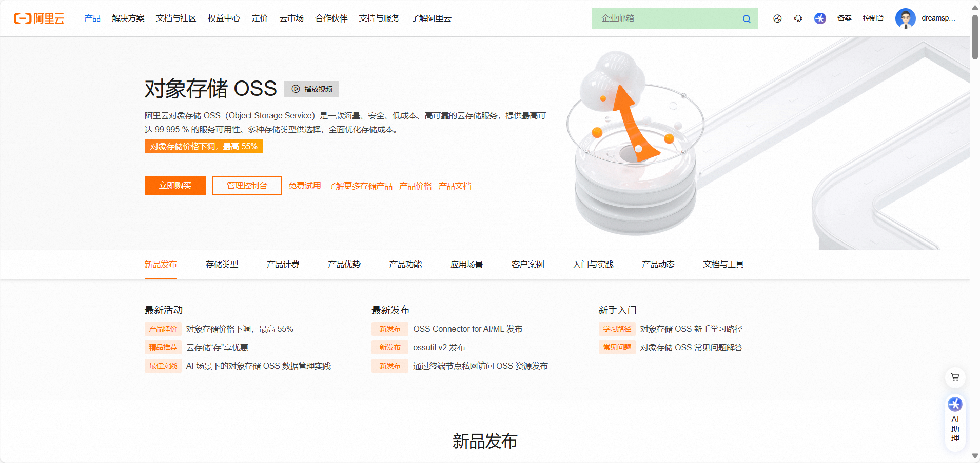Open the 文档与社区 menu

(x=175, y=18)
